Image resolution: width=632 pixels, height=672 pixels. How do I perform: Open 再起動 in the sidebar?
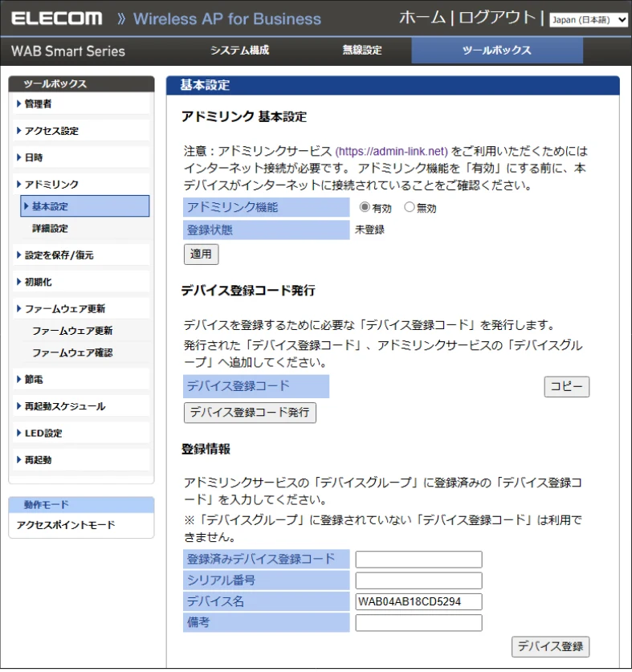(x=81, y=460)
